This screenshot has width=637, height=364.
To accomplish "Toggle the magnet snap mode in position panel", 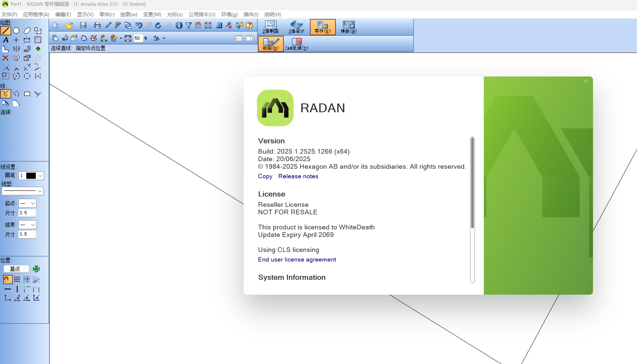I will (7, 280).
